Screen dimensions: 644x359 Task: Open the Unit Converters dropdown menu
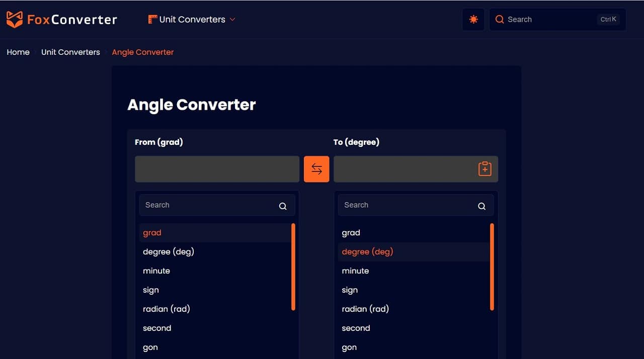click(191, 19)
